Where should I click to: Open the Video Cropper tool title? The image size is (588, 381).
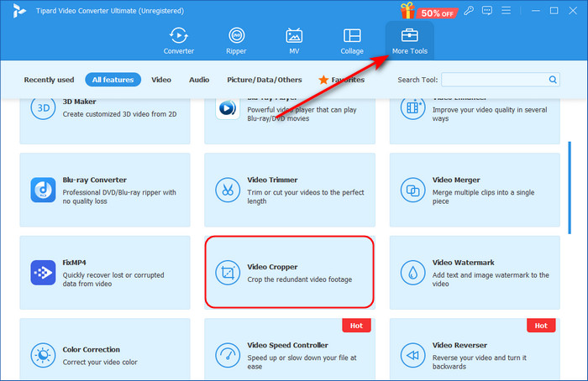[272, 267]
